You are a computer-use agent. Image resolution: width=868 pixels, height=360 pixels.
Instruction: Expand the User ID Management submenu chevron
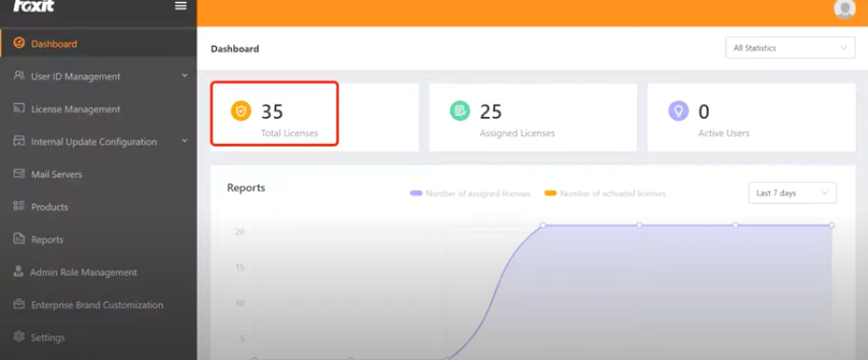click(185, 76)
